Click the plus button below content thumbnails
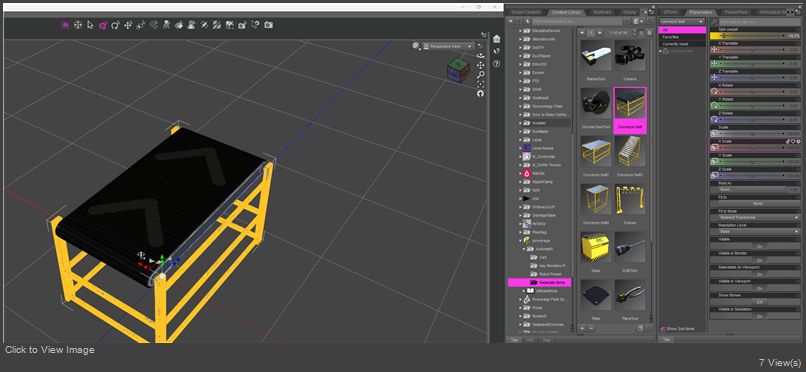 coord(582,328)
